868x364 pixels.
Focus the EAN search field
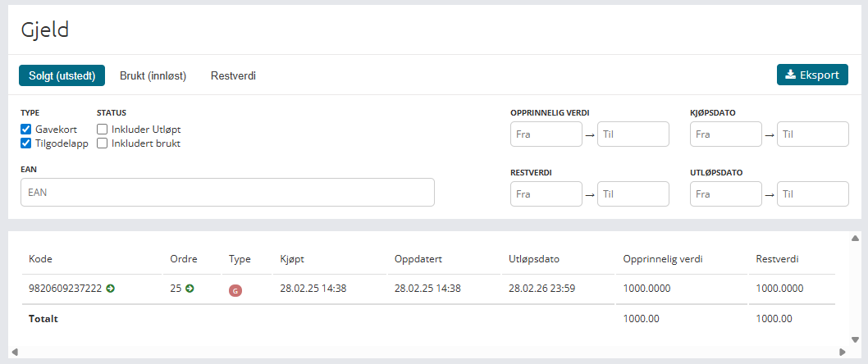coord(227,192)
